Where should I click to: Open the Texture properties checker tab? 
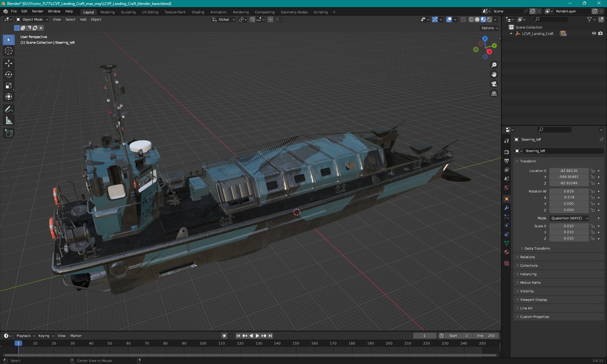pyautogui.click(x=507, y=263)
